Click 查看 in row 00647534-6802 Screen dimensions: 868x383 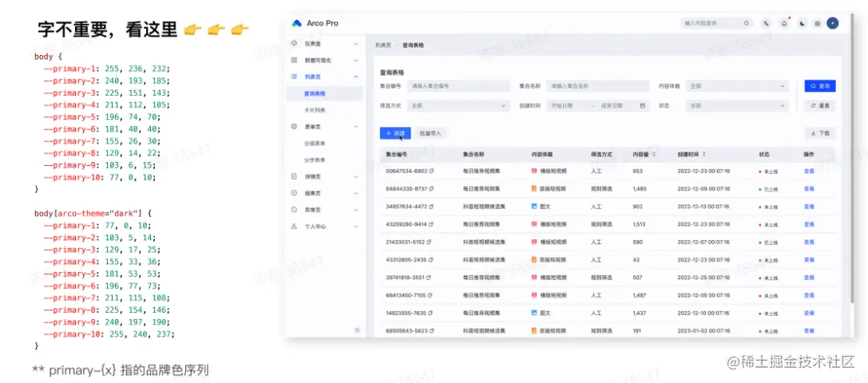point(809,171)
